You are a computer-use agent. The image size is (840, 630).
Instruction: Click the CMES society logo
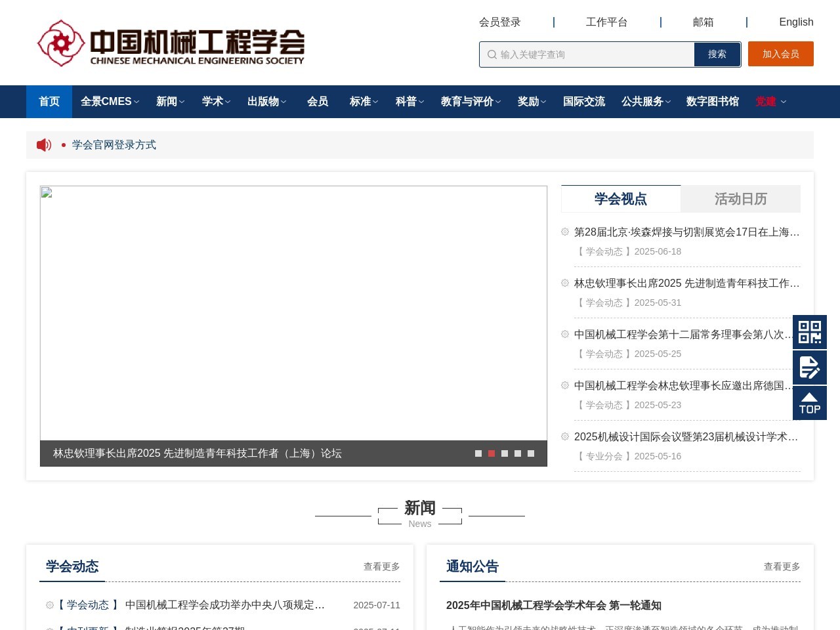(x=171, y=43)
